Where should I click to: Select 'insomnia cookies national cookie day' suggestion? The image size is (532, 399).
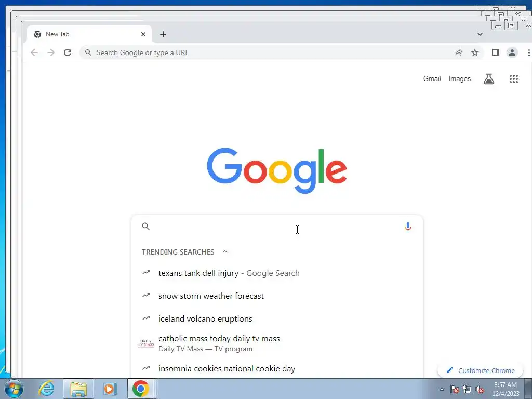[277, 368]
